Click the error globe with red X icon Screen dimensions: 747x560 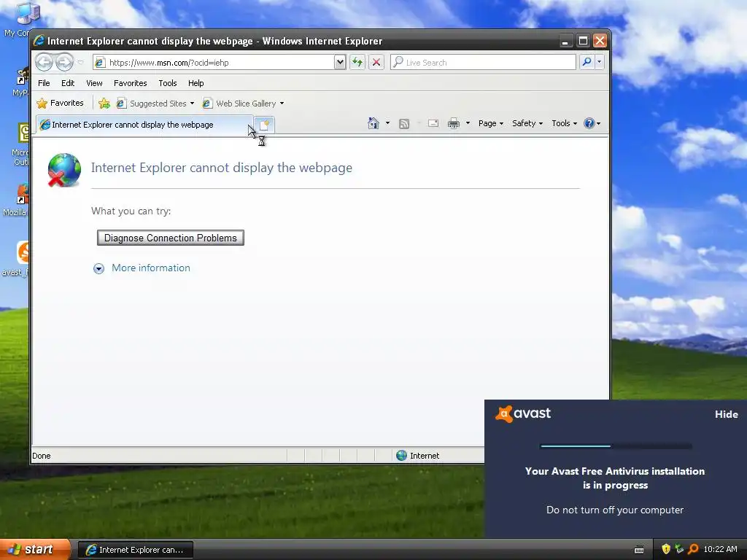point(64,170)
